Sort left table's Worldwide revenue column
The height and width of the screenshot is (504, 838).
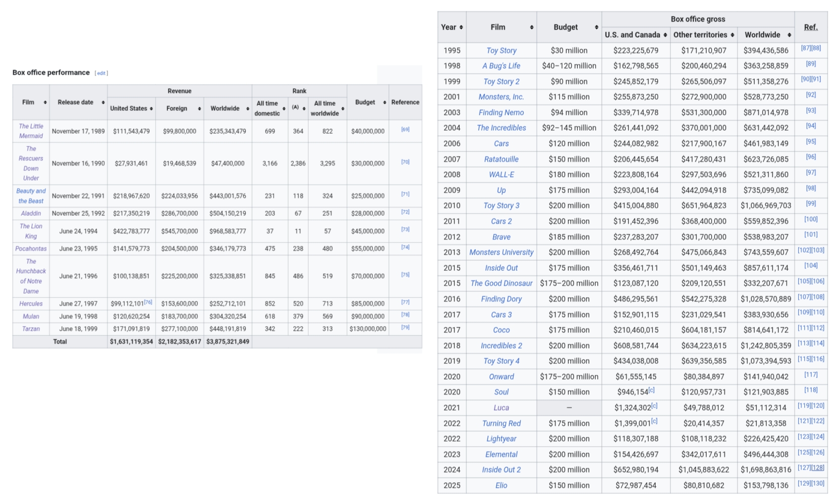247,108
